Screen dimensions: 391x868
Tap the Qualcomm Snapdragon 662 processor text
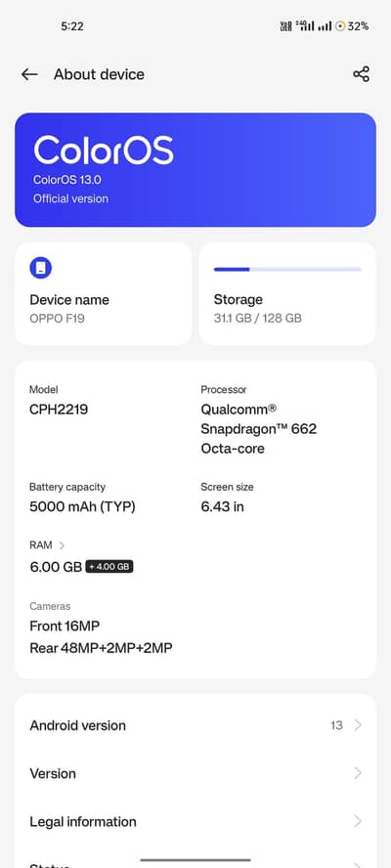point(259,429)
